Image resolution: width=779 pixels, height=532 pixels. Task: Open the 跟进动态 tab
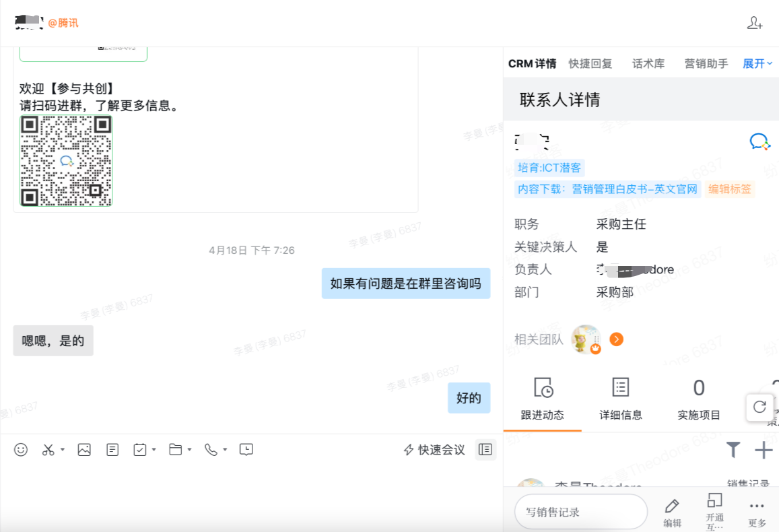(x=543, y=399)
